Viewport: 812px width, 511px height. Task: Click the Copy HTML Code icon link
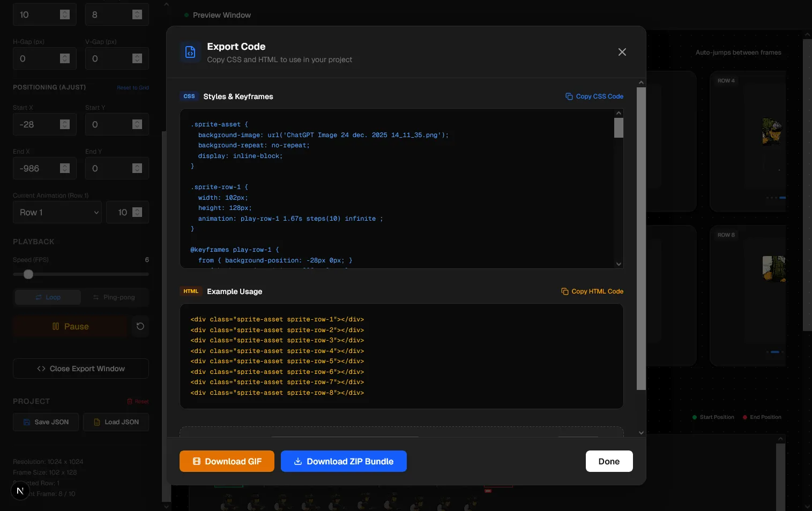click(x=592, y=291)
